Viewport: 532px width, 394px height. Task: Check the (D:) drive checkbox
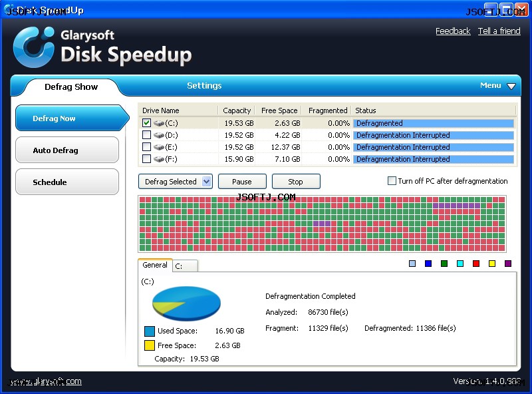coord(146,135)
